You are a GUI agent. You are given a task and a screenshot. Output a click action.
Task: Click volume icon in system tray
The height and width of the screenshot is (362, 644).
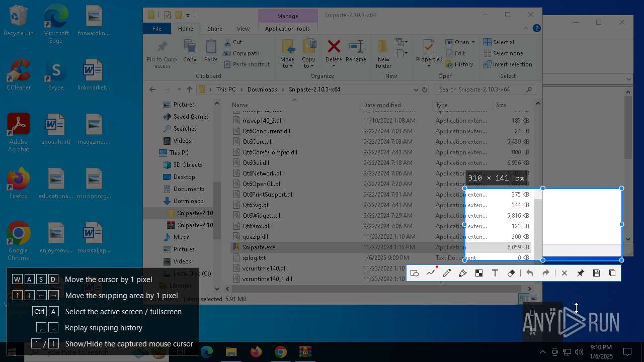[x=579, y=352]
